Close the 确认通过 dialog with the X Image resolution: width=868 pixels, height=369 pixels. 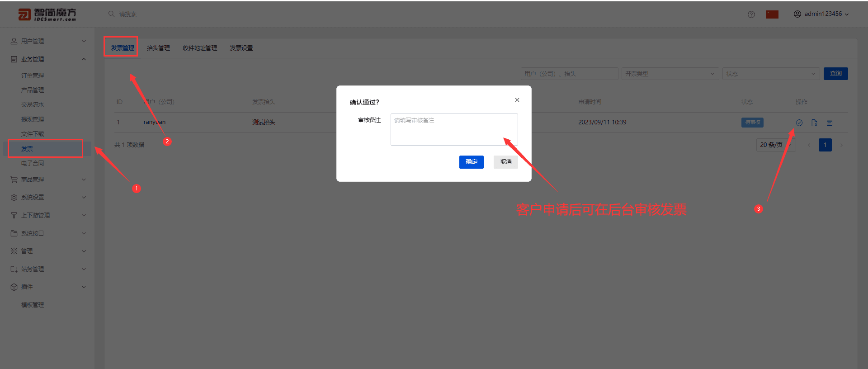pos(517,100)
